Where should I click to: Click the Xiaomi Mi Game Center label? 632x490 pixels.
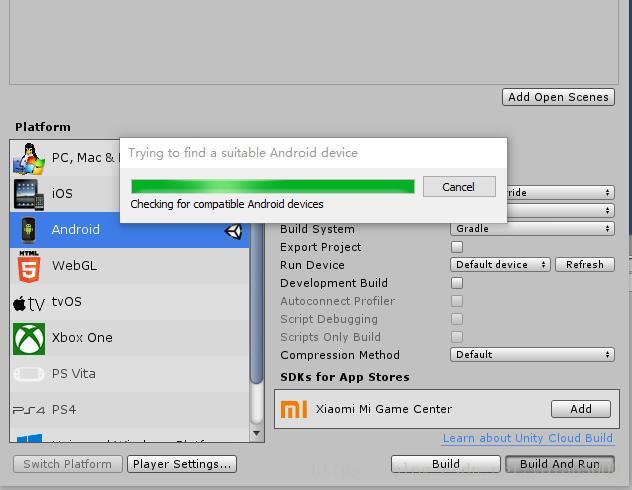384,409
